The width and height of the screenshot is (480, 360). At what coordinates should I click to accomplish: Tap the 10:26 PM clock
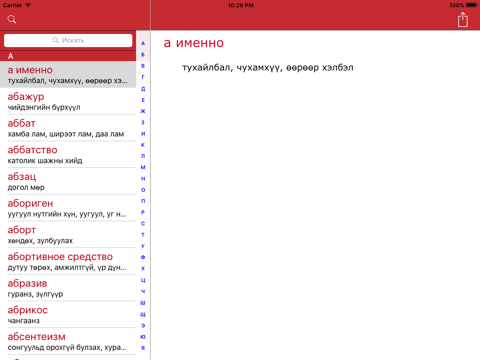click(x=241, y=5)
